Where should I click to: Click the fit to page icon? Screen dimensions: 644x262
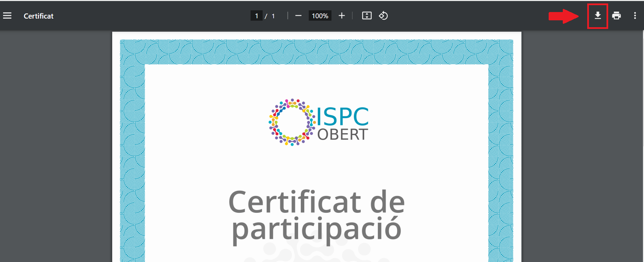pos(367,16)
